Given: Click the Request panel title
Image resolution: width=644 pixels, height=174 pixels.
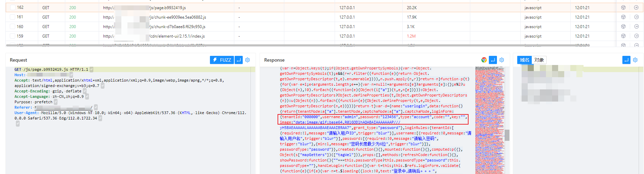Looking at the screenshot, I should [x=18, y=60].
